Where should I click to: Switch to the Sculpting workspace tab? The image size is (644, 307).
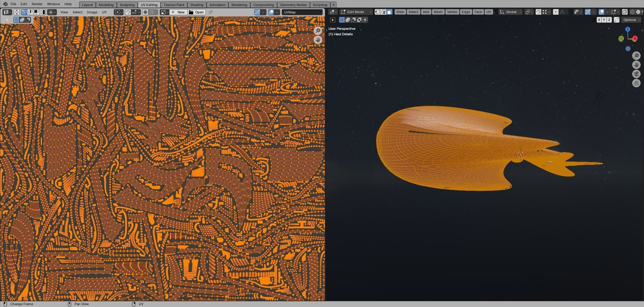click(x=127, y=5)
